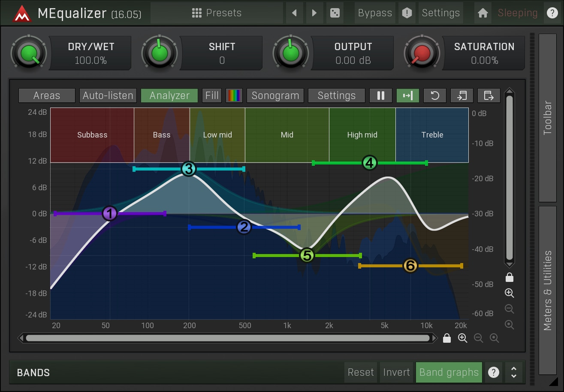
Task: Enable the Sonogram view
Action: [275, 96]
